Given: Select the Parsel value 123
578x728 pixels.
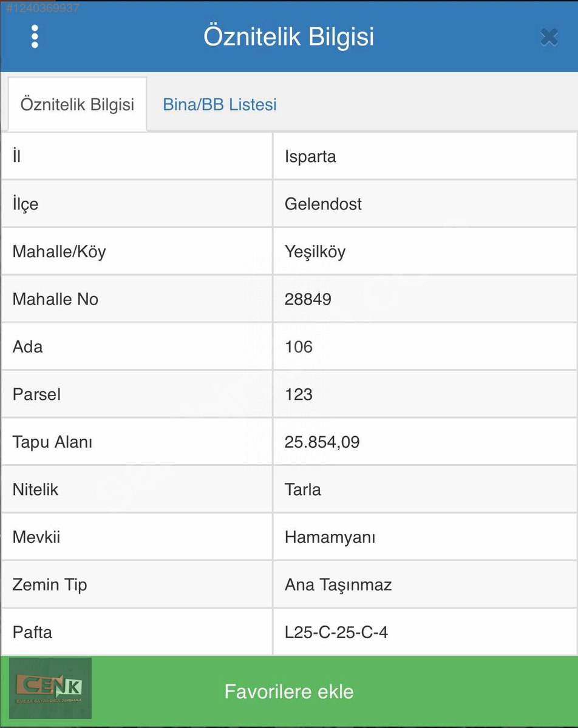Looking at the screenshot, I should (424, 394).
